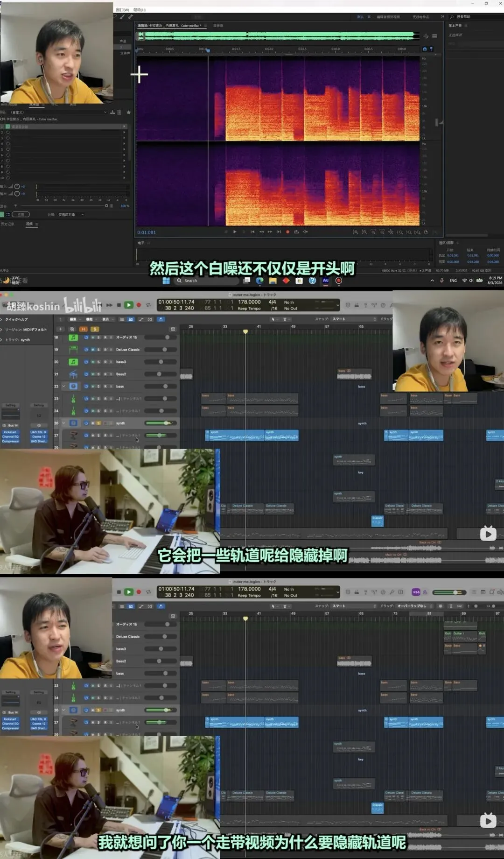
Task: Click the save preset icon in the effects rack
Action: click(x=112, y=112)
